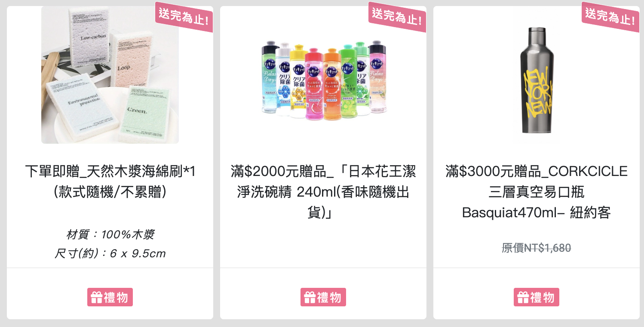The height and width of the screenshot is (327, 644).
Task: Click the CORKCICLE card's gift icon
Action: coord(523,297)
